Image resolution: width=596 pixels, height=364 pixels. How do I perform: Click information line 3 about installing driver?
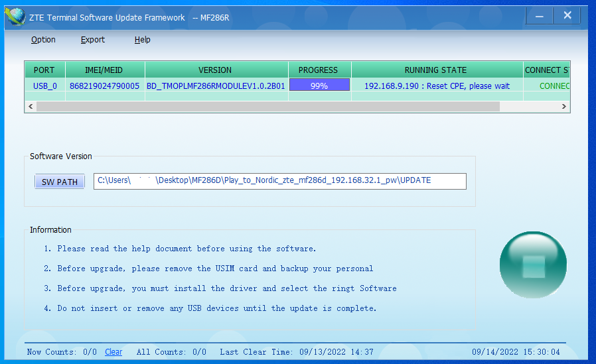click(x=220, y=288)
